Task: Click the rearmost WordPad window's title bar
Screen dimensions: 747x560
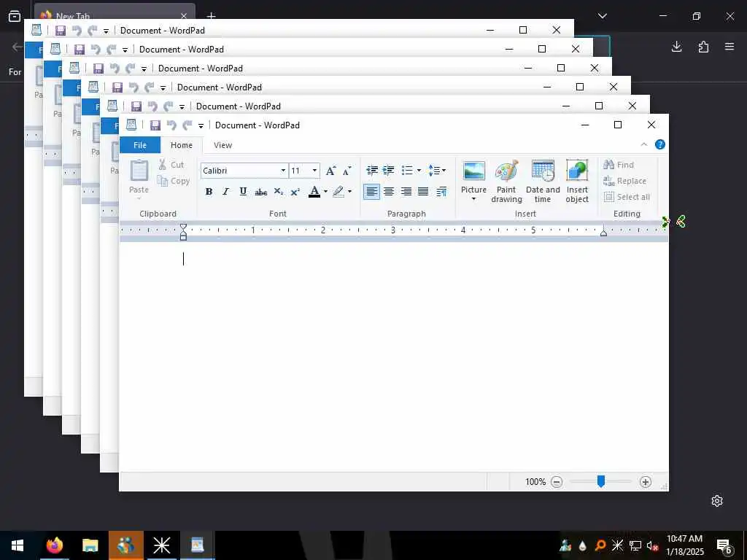Action: pyautogui.click(x=299, y=30)
